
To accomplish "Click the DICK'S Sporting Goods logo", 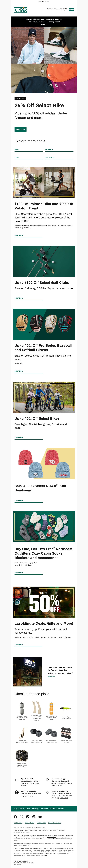I will tap(20, 10).
